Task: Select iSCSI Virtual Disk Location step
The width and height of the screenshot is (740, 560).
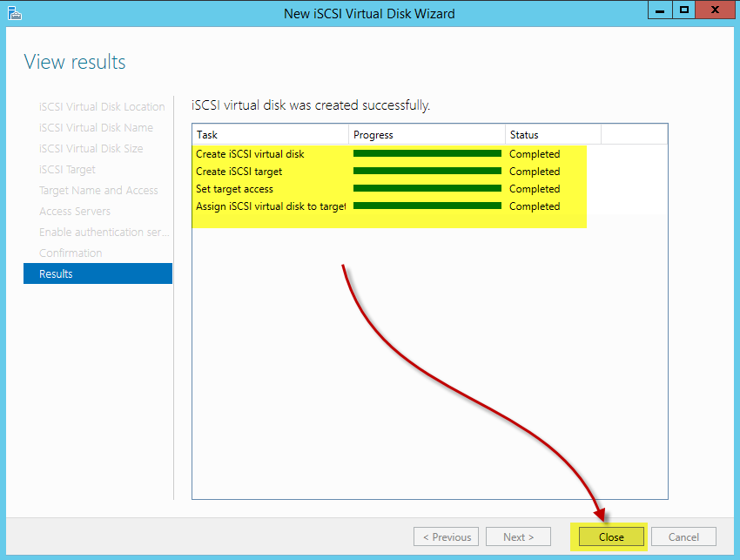Action: 102,107
